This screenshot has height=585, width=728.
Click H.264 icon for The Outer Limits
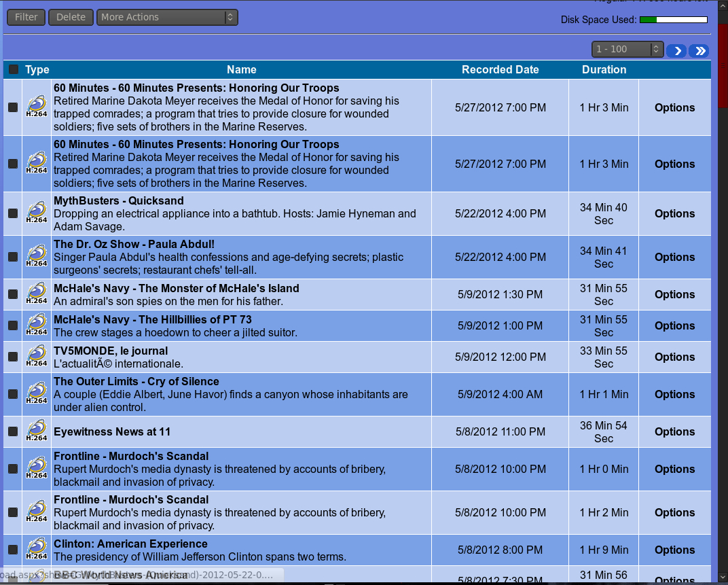coord(37,394)
